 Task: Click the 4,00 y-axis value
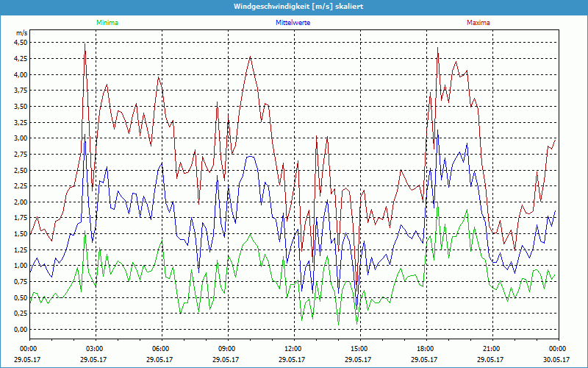[x=21, y=74]
